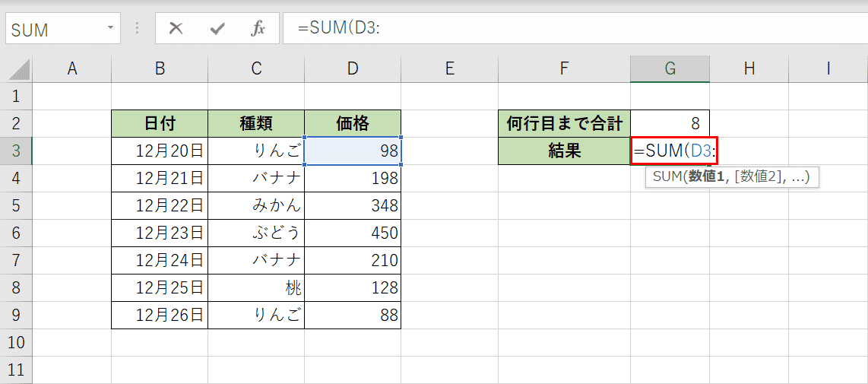Select column F header
Image resolution: width=868 pixels, height=384 pixels.
click(x=564, y=68)
